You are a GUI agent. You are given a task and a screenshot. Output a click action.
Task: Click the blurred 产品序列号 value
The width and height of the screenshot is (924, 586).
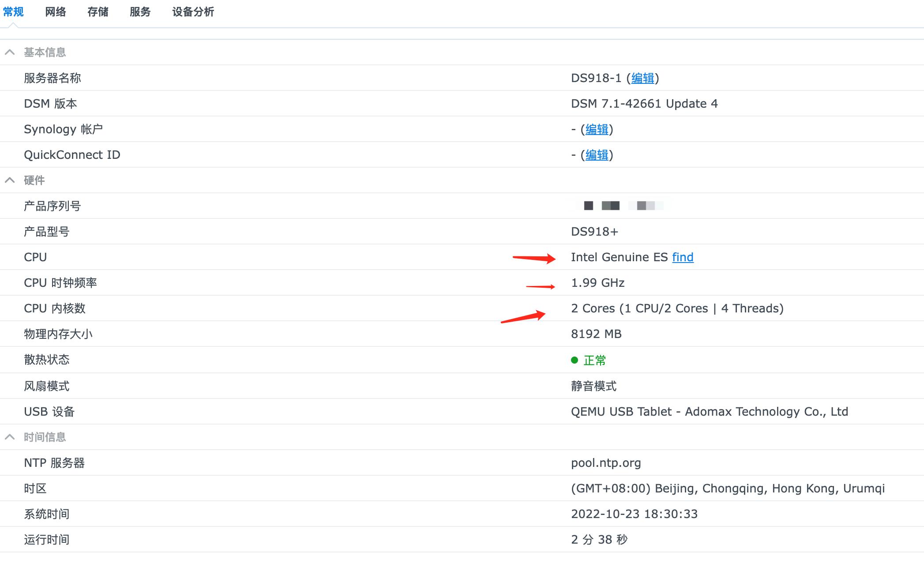click(618, 206)
